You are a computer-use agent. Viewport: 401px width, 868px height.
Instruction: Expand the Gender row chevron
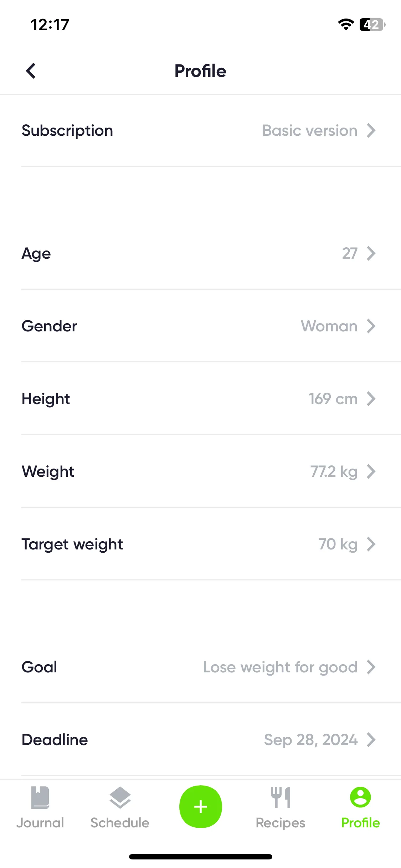coord(371,326)
